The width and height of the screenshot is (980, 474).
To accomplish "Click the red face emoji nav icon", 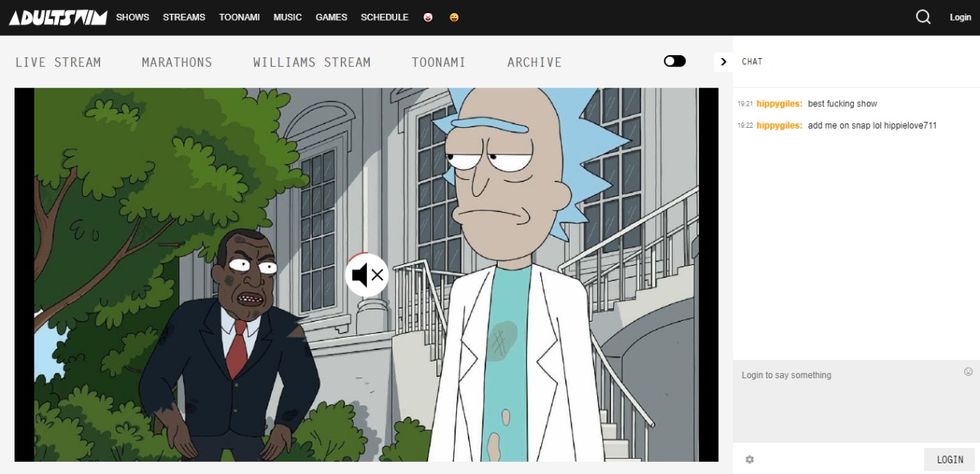I will pos(428,17).
